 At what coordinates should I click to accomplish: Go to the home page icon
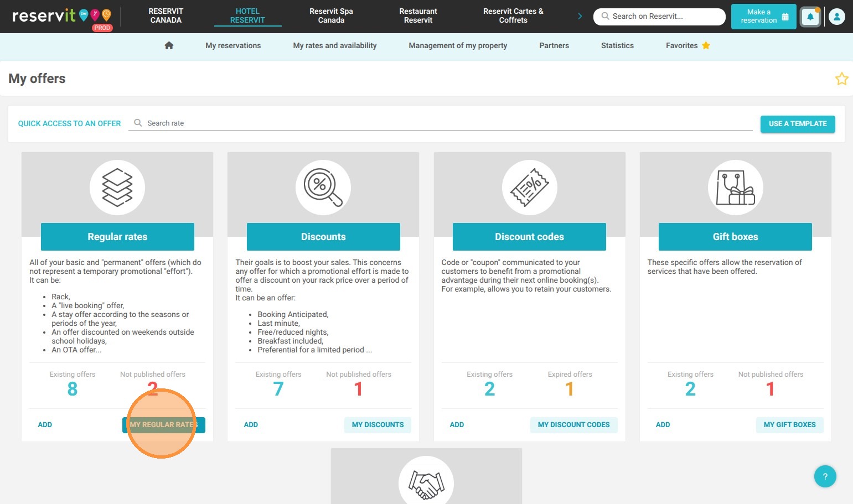(169, 45)
